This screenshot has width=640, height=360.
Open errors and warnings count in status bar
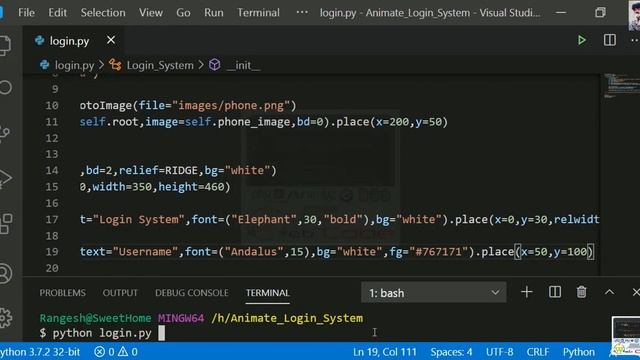[x=116, y=352]
